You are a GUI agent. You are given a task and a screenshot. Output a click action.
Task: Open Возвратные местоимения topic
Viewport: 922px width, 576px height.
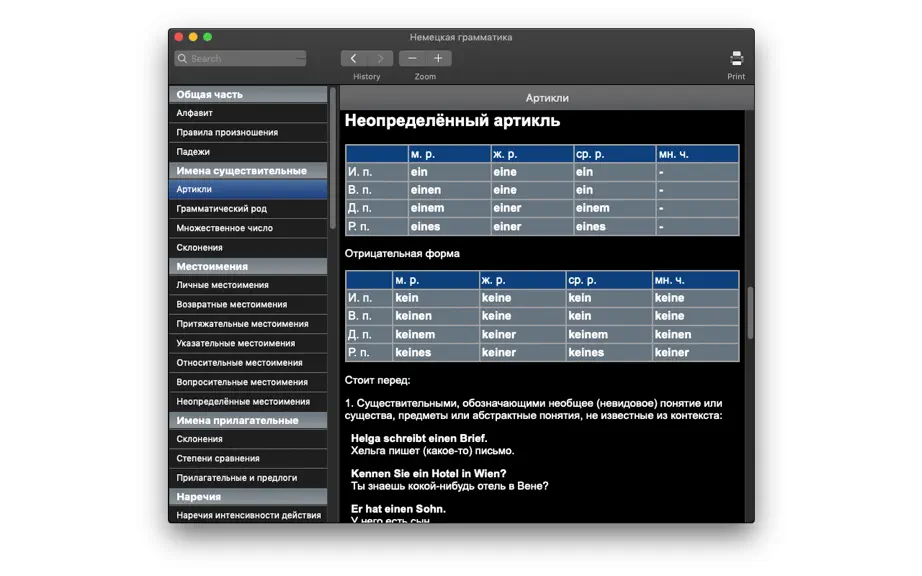[248, 304]
